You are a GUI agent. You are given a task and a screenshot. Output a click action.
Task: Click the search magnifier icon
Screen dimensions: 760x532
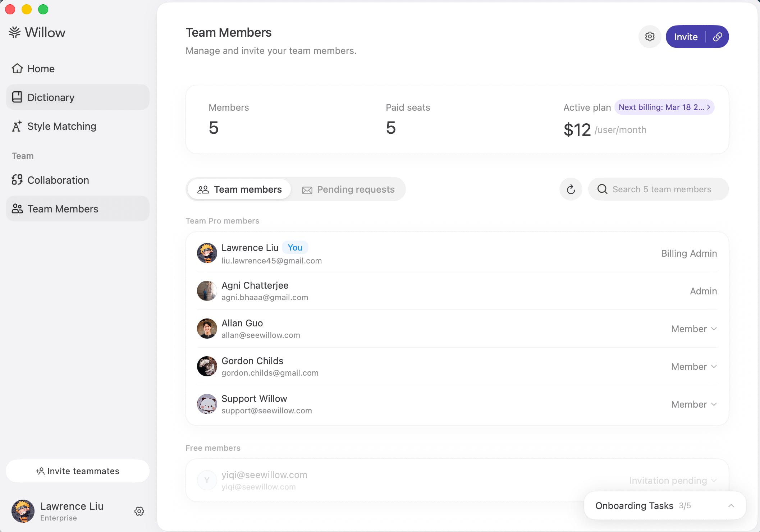coord(602,189)
